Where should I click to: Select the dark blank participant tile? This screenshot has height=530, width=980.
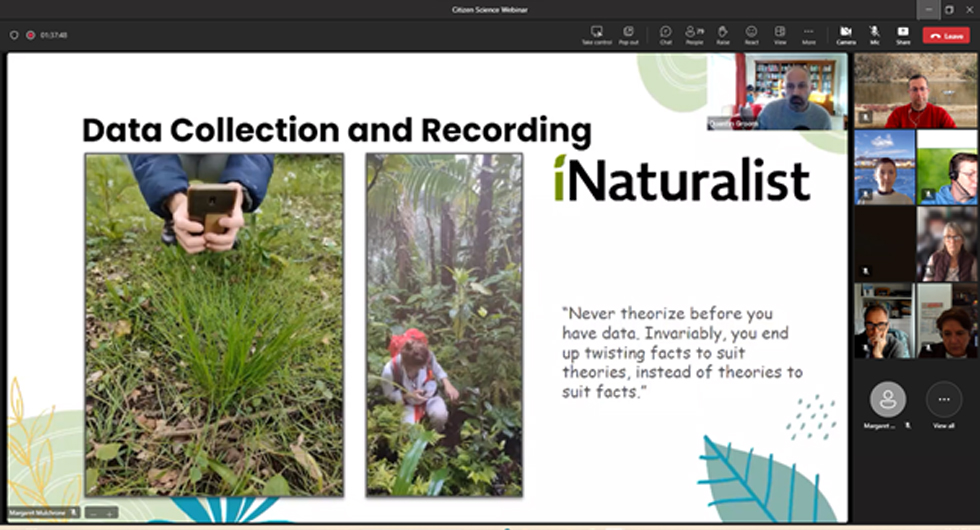point(884,244)
